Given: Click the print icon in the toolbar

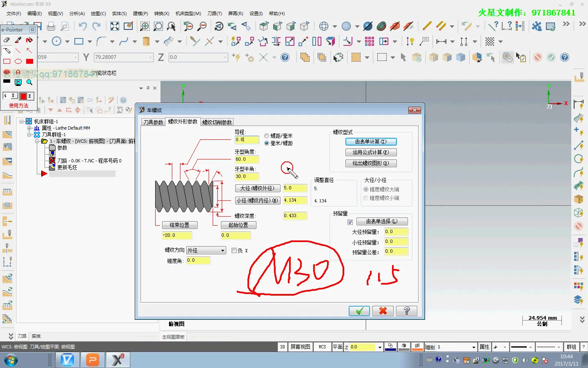Looking at the screenshot, I should click(51, 27).
